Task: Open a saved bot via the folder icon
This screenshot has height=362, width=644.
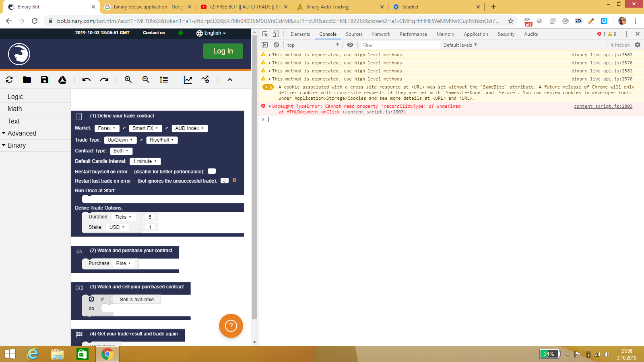Action: [27, 80]
